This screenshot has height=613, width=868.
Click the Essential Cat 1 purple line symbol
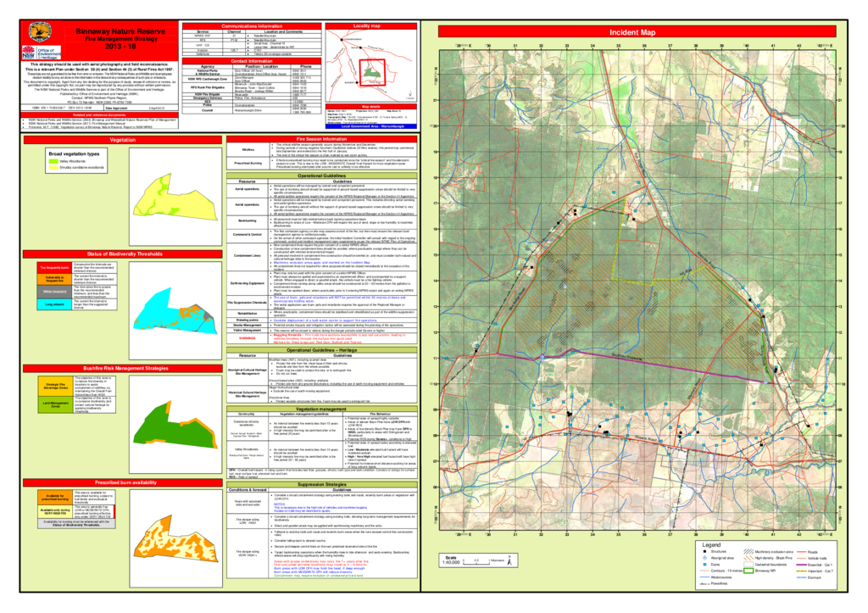(x=802, y=565)
